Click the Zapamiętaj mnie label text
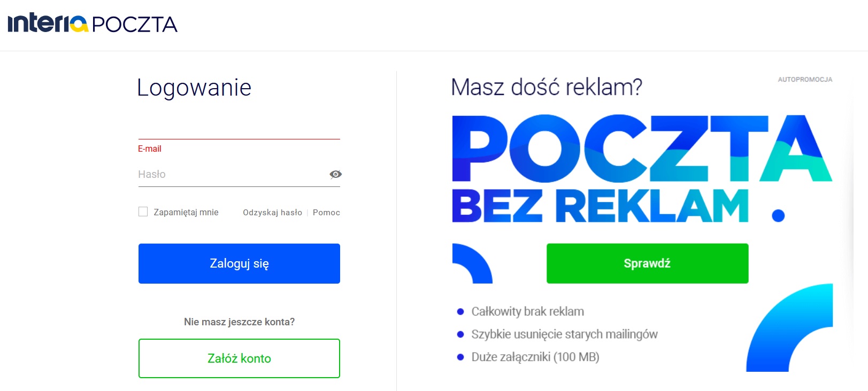The width and height of the screenshot is (868, 391). pyautogui.click(x=186, y=212)
